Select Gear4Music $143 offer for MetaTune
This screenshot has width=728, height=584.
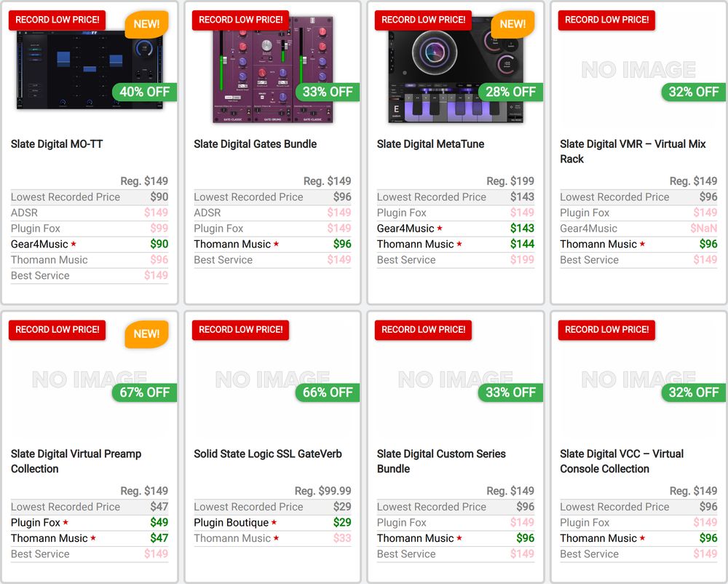pyautogui.click(x=456, y=229)
